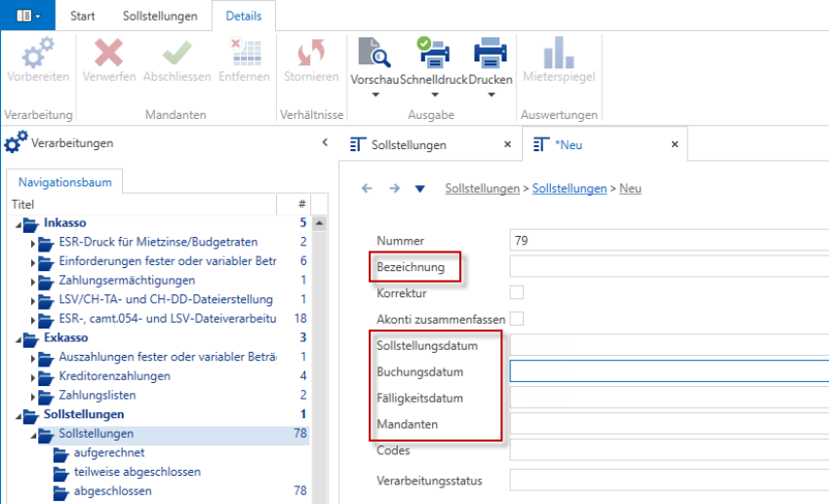Click the Abschliessen checkmark icon
This screenshot has width=829, height=504.
pyautogui.click(x=177, y=53)
